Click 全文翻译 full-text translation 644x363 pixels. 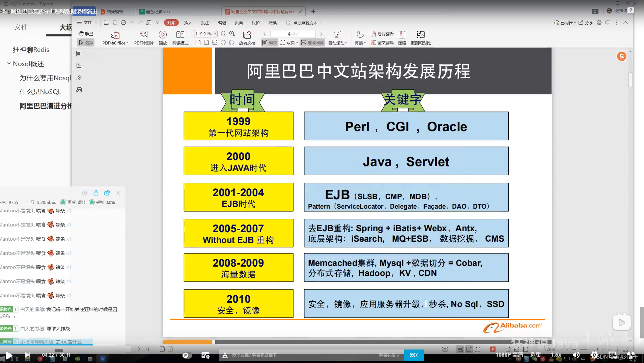point(382,42)
